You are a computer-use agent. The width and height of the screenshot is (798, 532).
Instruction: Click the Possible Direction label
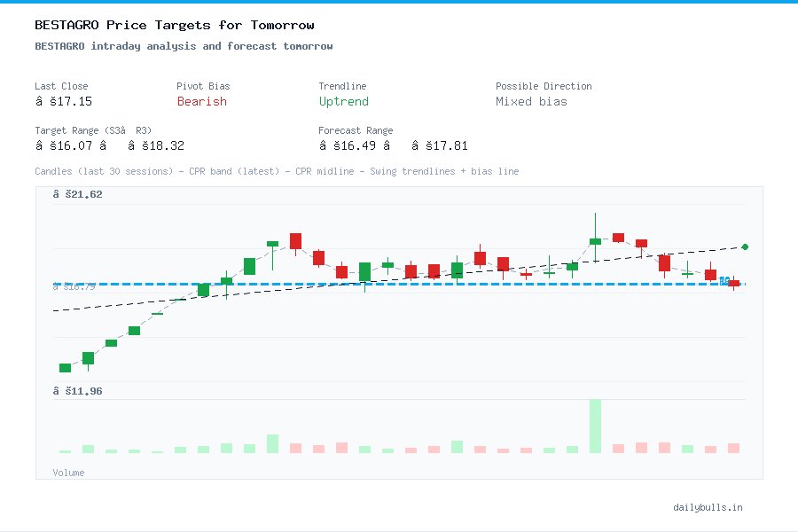pyautogui.click(x=544, y=86)
